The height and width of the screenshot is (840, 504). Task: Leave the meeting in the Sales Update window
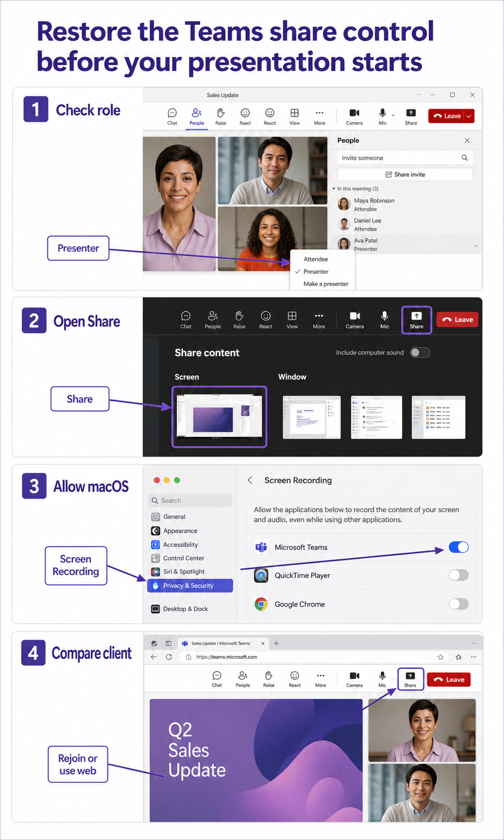(x=447, y=116)
